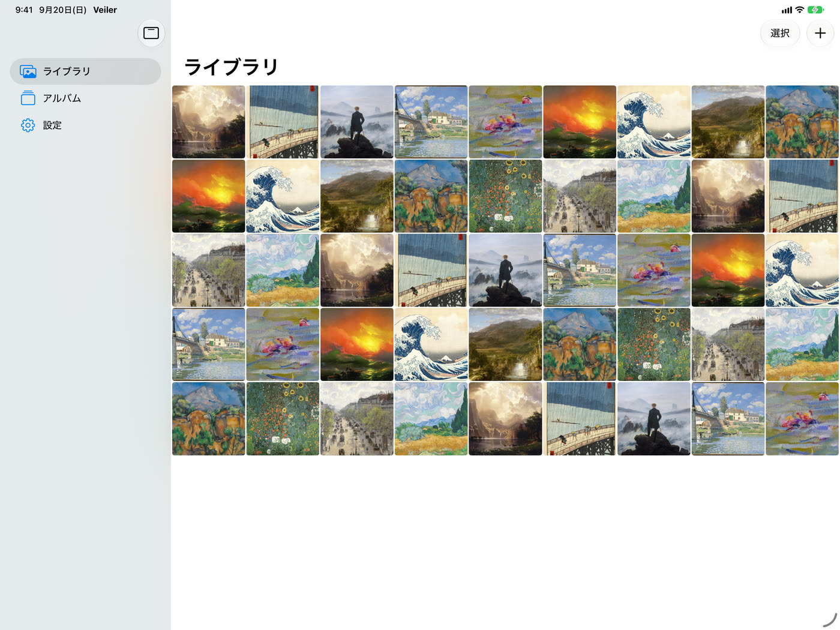Open the fiery sunset thumbnail in first row
This screenshot has height=630, width=840.
coord(580,122)
